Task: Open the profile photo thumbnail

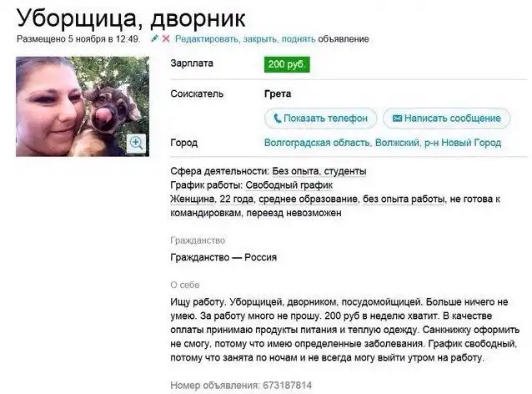Action: (83, 107)
